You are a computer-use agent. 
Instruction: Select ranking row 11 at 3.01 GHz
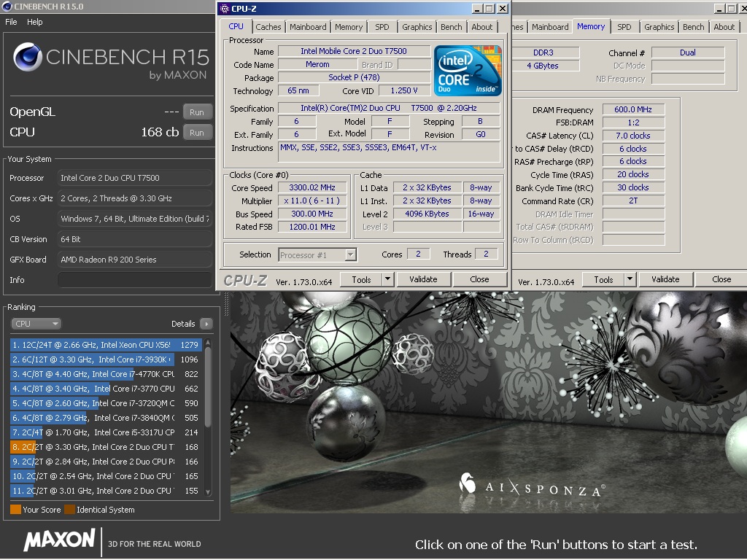[x=106, y=491]
